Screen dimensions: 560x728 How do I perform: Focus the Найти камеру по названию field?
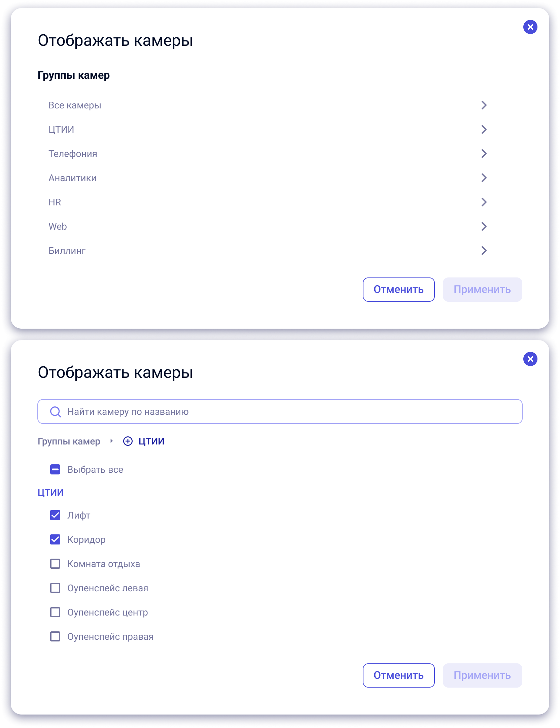(280, 411)
